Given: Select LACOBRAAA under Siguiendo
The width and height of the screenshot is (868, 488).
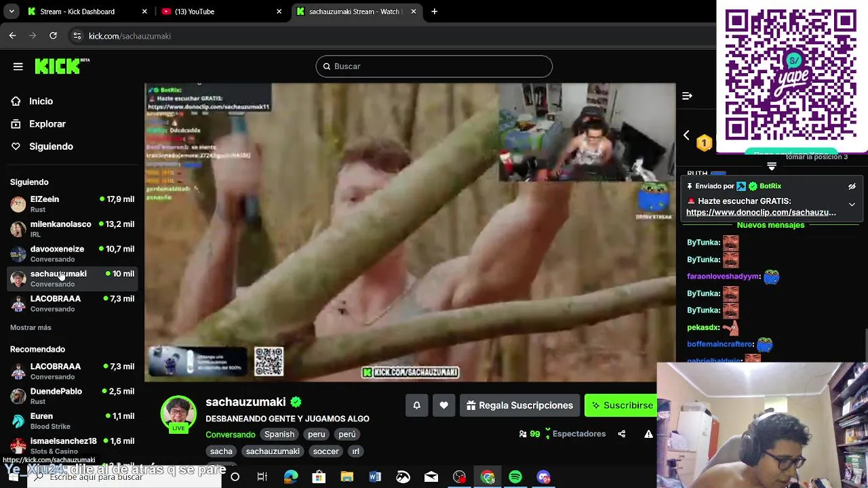Looking at the screenshot, I should 73,304.
